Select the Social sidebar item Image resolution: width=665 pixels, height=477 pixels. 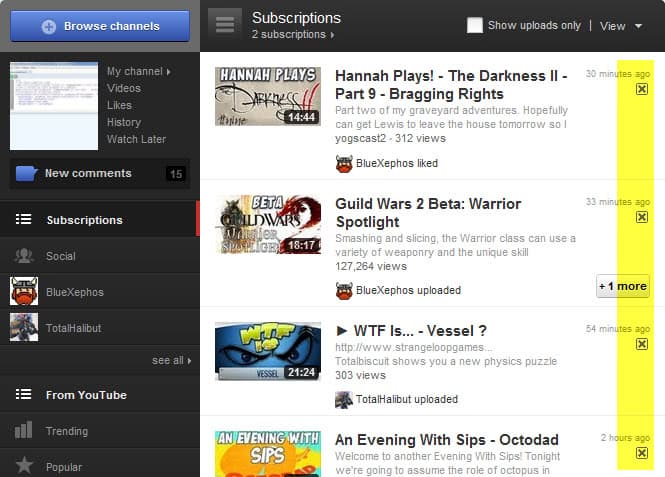pyautogui.click(x=100, y=256)
